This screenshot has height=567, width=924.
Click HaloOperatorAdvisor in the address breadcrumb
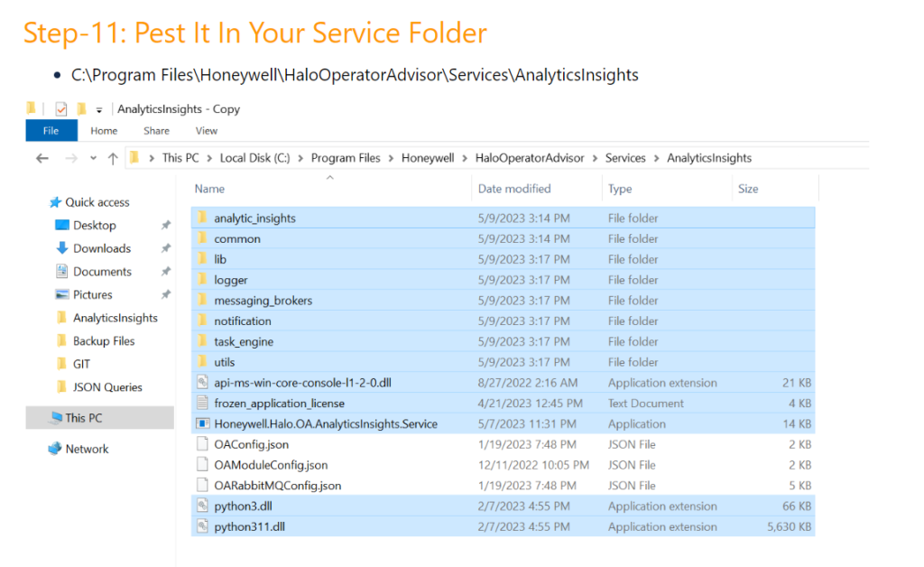click(x=530, y=158)
